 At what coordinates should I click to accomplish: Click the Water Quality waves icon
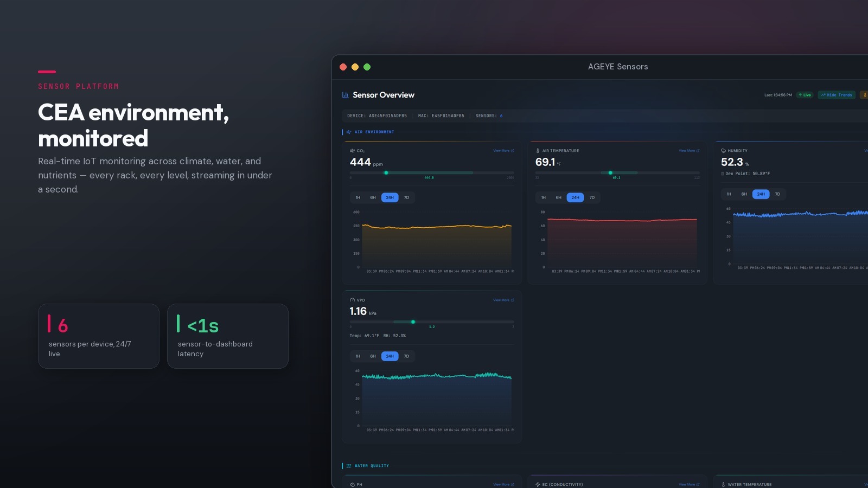click(x=349, y=466)
